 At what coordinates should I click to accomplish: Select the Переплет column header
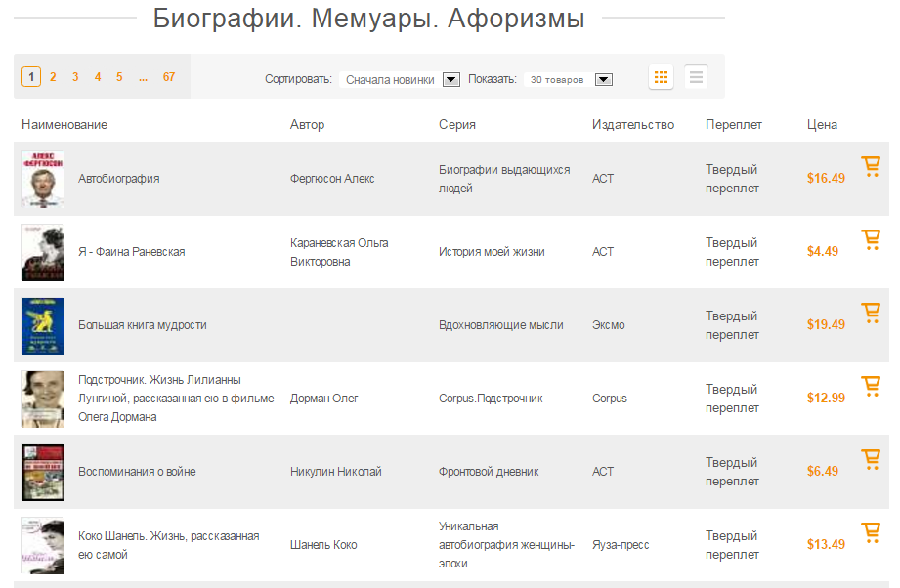pos(734,124)
